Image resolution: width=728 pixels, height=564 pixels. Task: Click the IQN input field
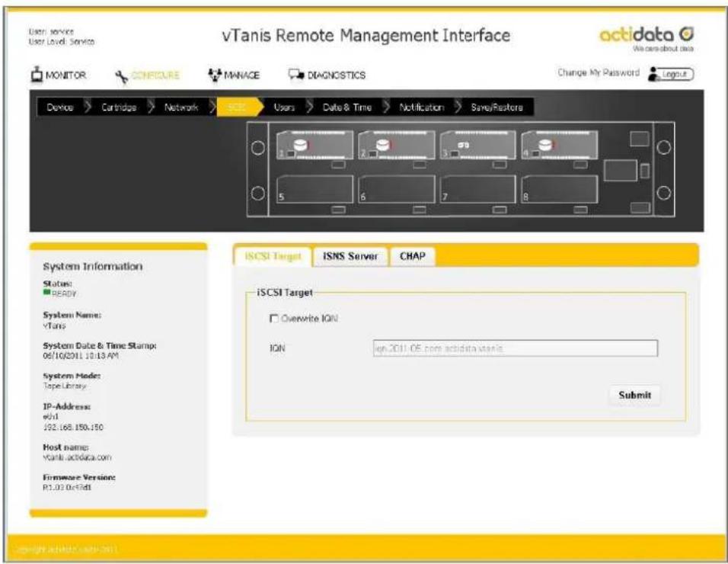point(516,348)
